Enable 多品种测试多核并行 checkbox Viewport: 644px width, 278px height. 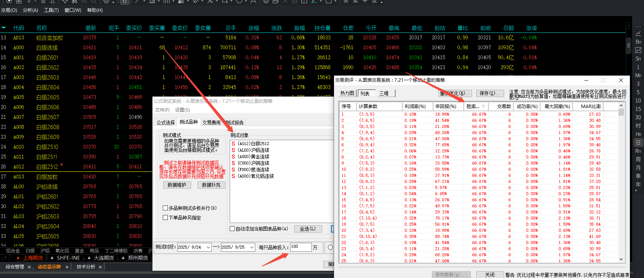pyautogui.click(x=165, y=208)
